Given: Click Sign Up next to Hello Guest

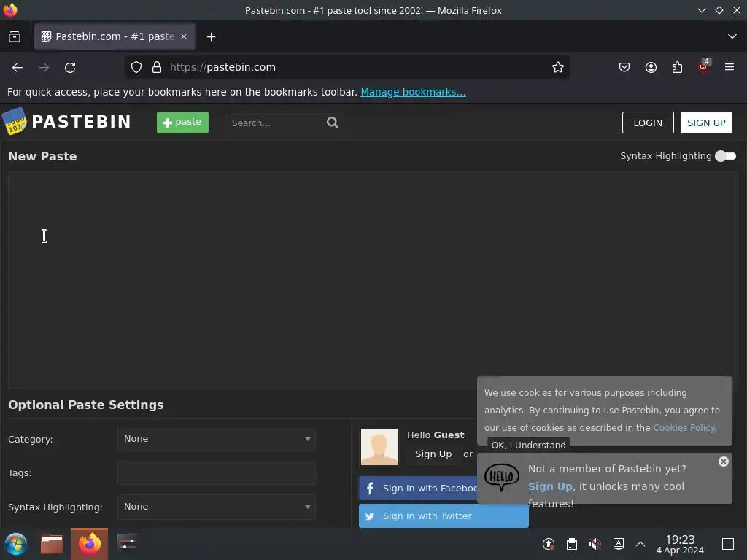Looking at the screenshot, I should click(433, 454).
